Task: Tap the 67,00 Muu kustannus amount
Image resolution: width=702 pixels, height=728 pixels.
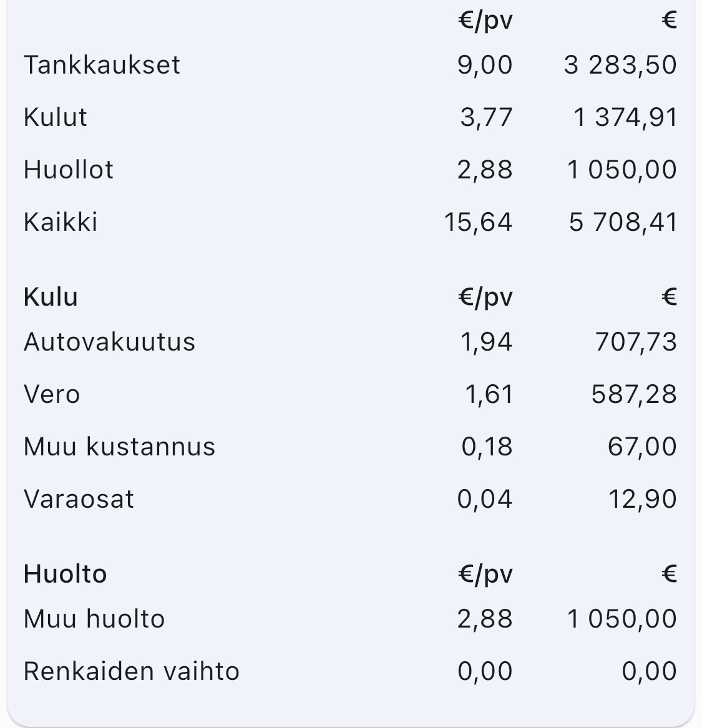Action: pyautogui.click(x=642, y=447)
